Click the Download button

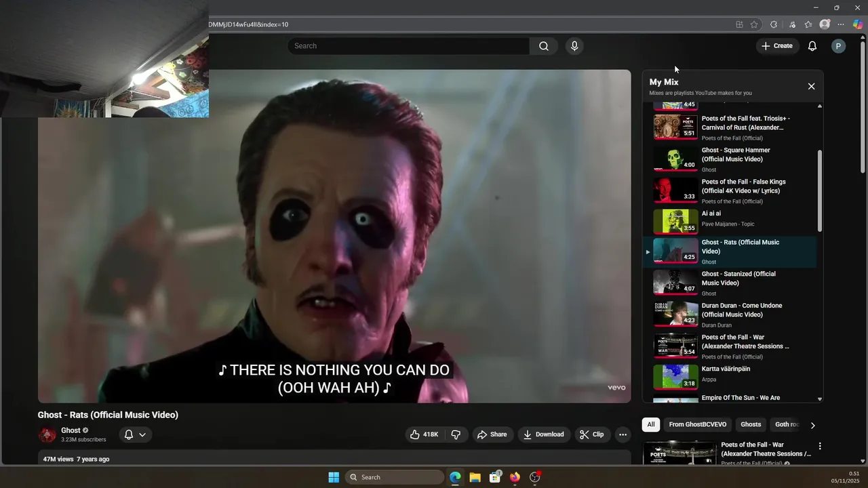[544, 434]
